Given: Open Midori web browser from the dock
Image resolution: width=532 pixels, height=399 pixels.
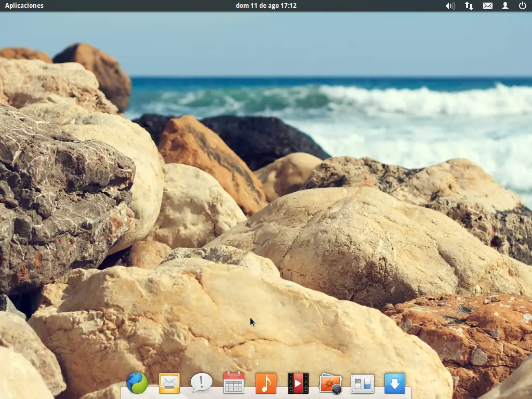Looking at the screenshot, I should (x=137, y=383).
